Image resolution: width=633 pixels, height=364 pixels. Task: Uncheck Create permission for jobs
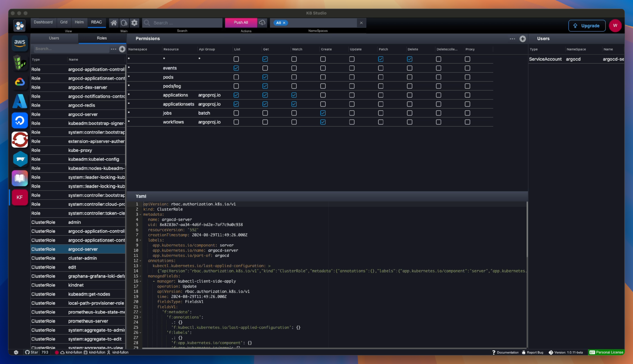click(323, 113)
